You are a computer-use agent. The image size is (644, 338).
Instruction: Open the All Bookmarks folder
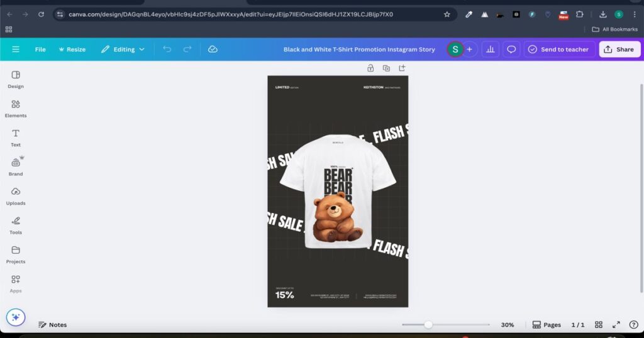tap(614, 29)
